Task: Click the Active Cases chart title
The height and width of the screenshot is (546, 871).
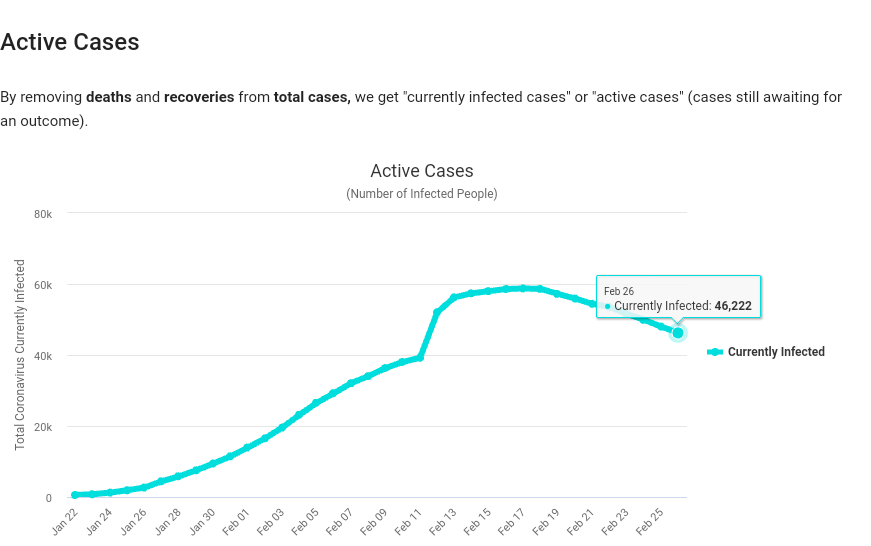Action: point(422,171)
